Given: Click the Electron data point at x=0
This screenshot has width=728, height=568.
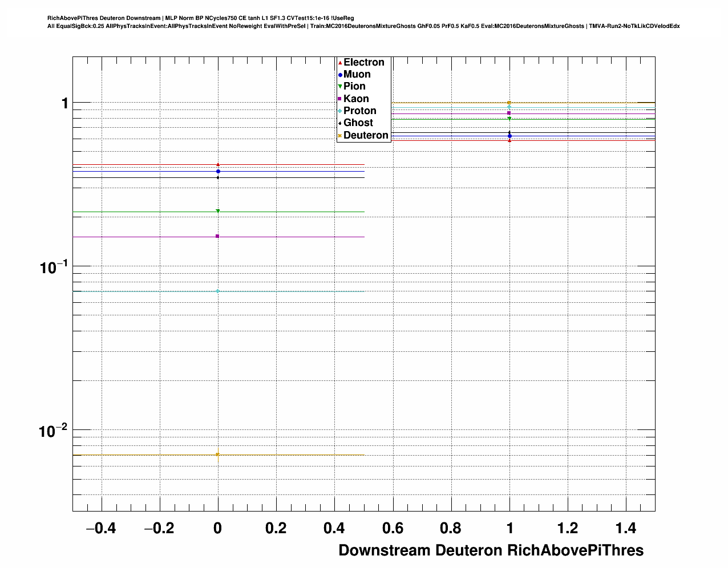Looking at the screenshot, I should (x=218, y=165).
